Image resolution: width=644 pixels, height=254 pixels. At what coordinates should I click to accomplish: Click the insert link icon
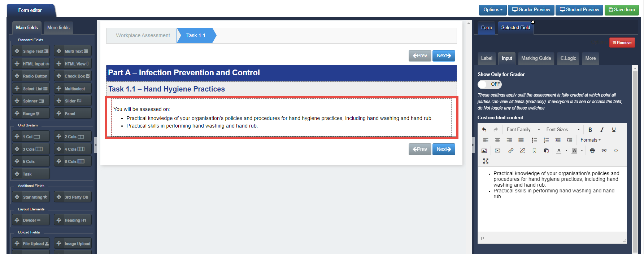pos(511,151)
